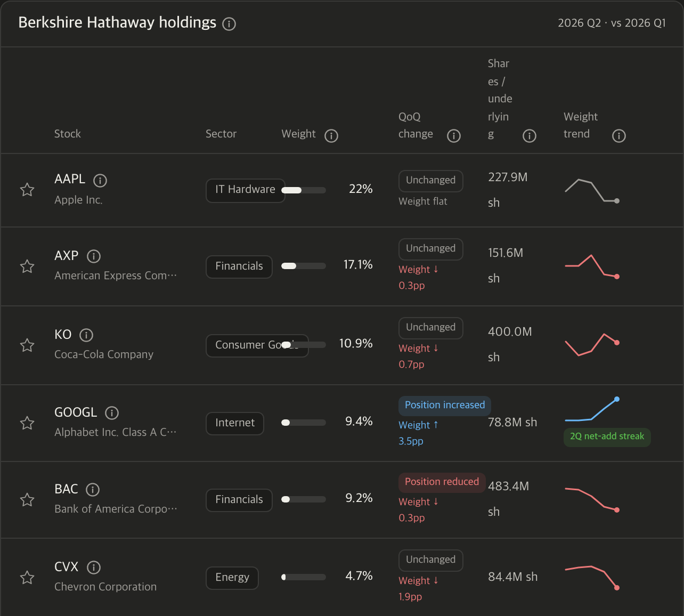The width and height of the screenshot is (684, 616).
Task: Open the Bank of America company name
Action: pos(116,509)
